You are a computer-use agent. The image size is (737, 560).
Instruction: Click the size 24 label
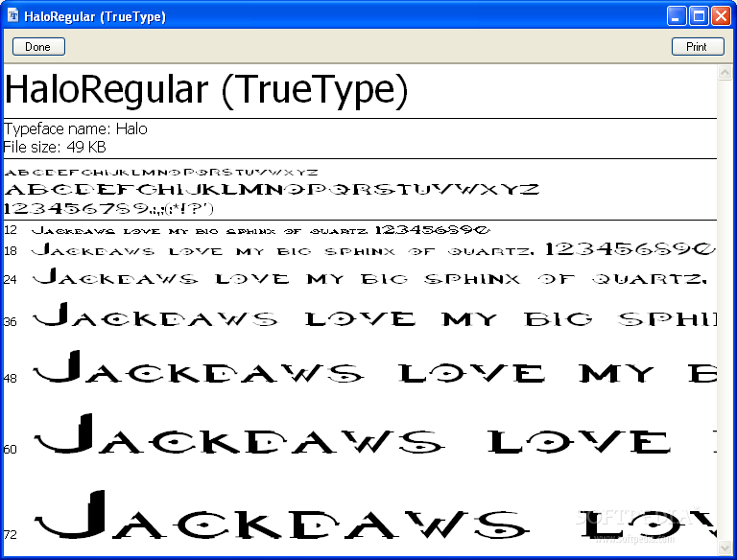pyautogui.click(x=11, y=280)
